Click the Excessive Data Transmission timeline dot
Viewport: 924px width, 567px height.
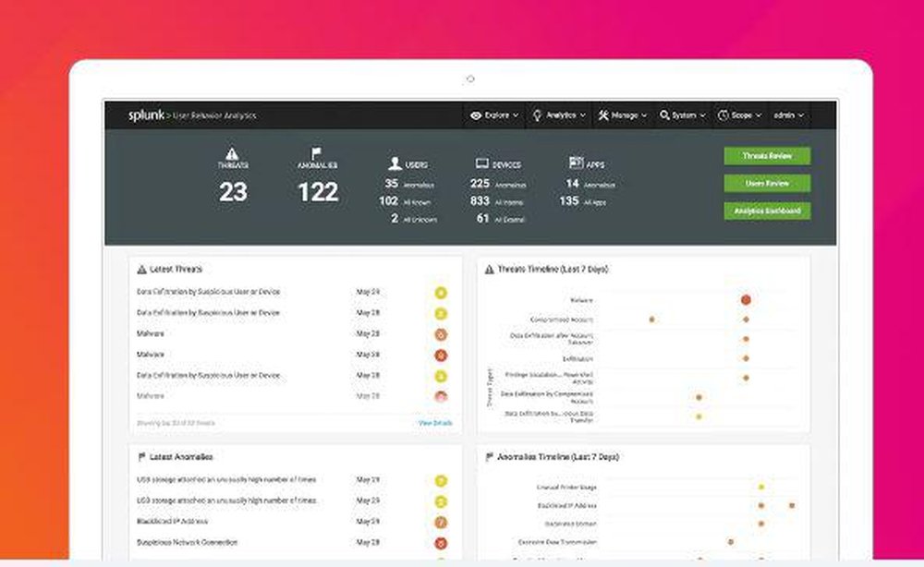[731, 542]
